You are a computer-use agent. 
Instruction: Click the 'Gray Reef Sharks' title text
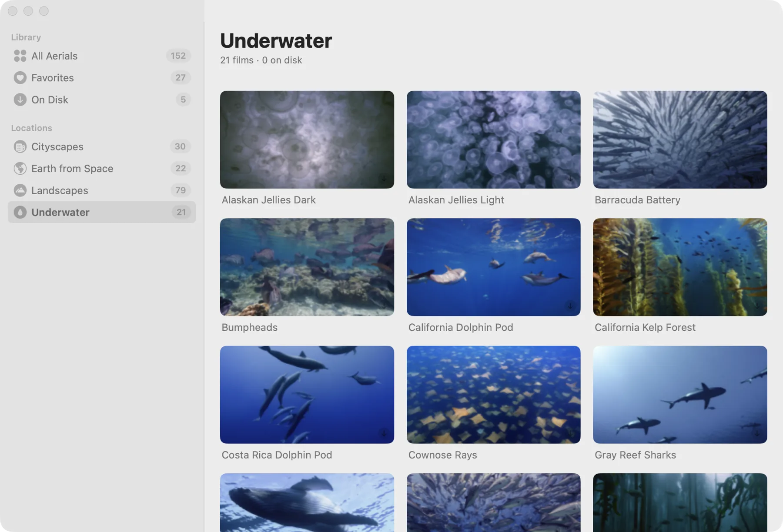tap(635, 455)
